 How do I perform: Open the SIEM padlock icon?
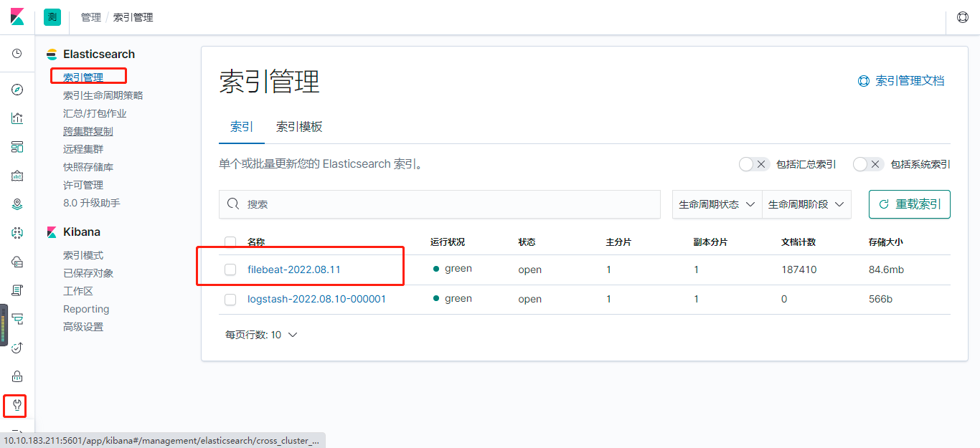(x=17, y=376)
